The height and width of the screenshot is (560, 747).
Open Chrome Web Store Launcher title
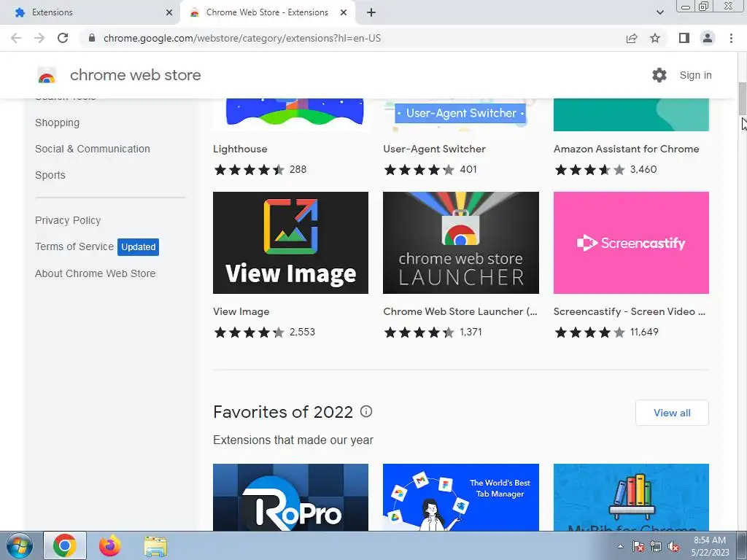tap(460, 312)
